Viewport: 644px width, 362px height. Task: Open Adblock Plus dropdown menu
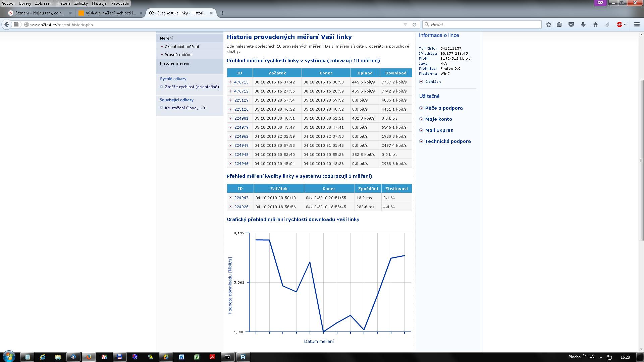(x=625, y=24)
